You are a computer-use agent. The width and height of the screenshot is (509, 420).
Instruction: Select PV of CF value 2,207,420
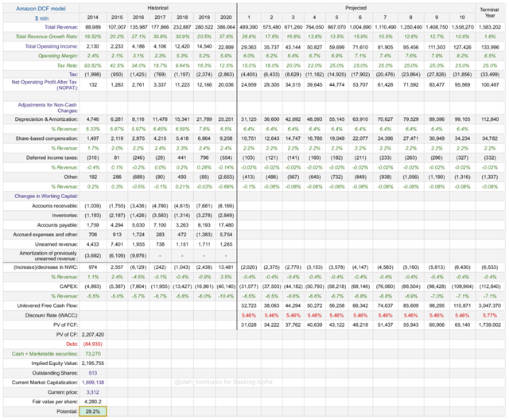[x=93, y=334]
